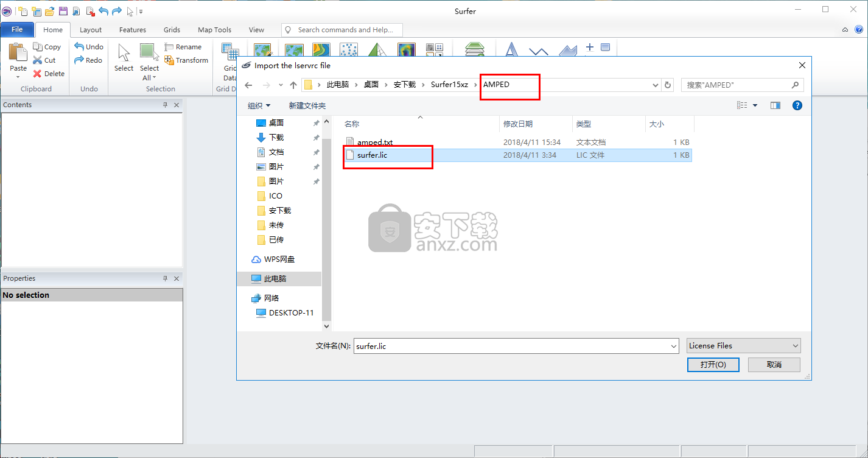Image resolution: width=868 pixels, height=458 pixels.
Task: Click the purple Save floppy disk icon
Action: point(63,11)
